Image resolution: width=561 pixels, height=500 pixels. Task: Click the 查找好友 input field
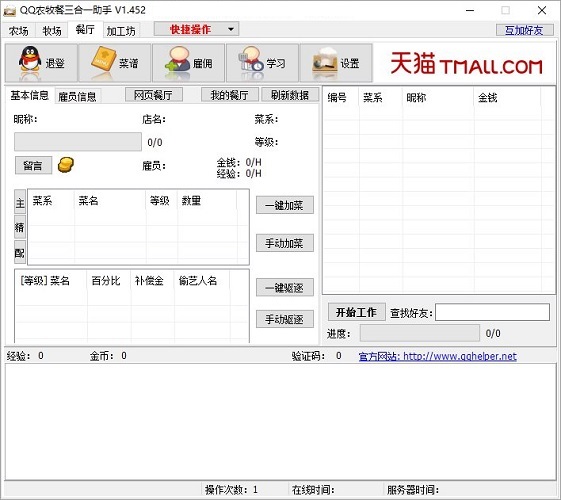[x=492, y=312]
